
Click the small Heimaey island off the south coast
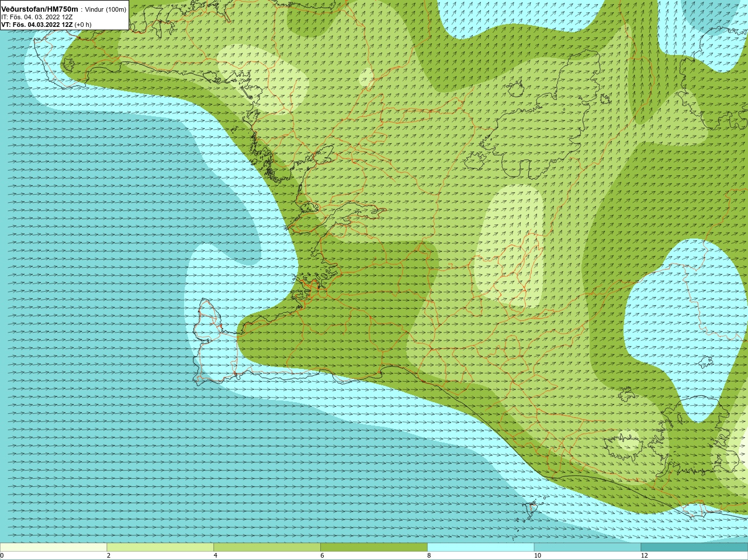pos(532,510)
